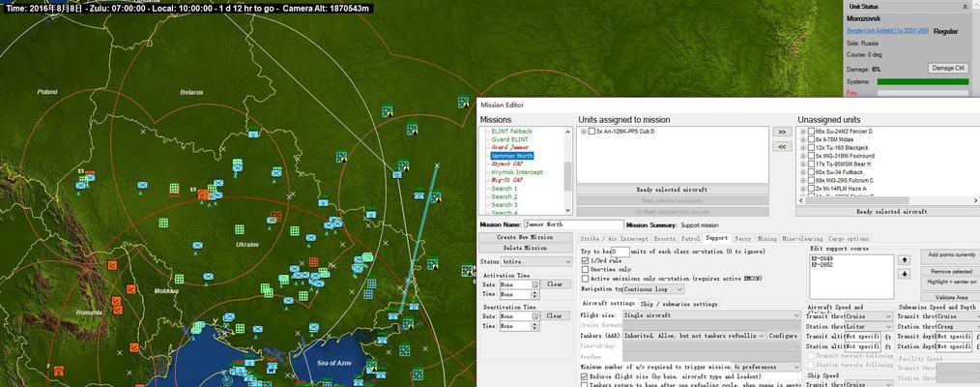This screenshot has height=387, width=980.
Task: Tick the 66x Su-24M2 Fencer D checkbox
Action: click(x=811, y=132)
